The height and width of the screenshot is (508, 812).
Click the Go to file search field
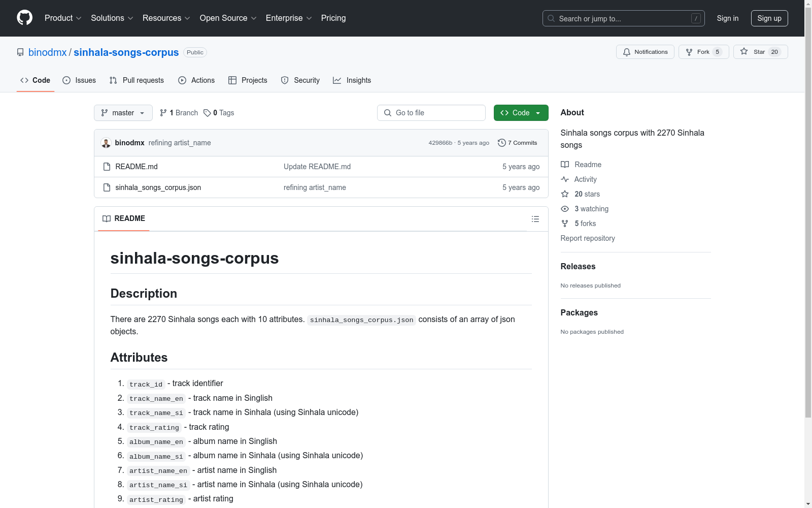click(x=431, y=113)
